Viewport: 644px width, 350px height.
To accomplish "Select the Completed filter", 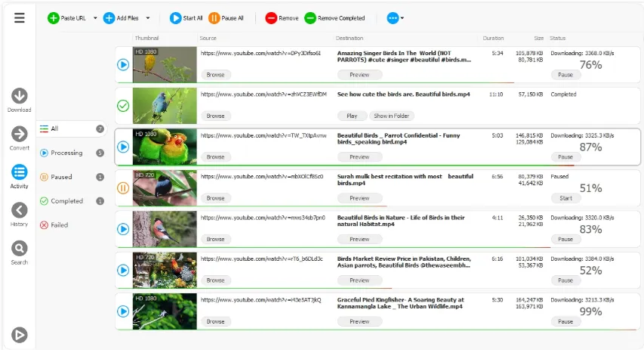I will 72,201.
